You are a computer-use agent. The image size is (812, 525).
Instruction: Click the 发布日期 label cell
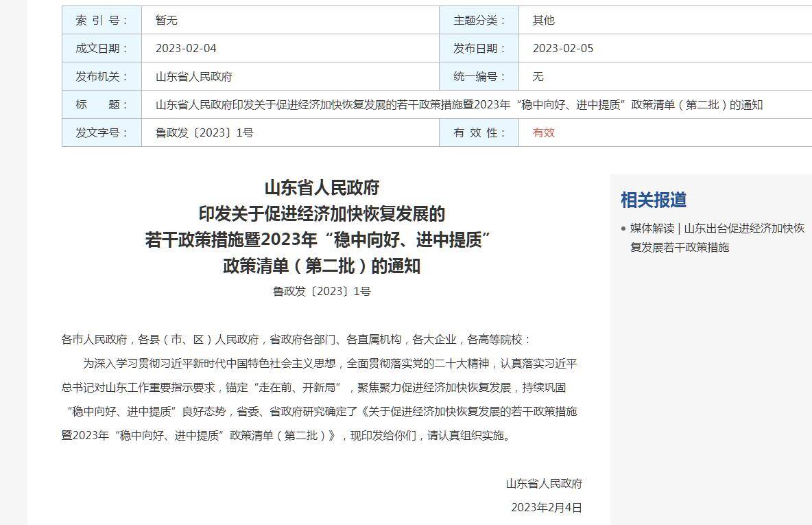coord(479,49)
